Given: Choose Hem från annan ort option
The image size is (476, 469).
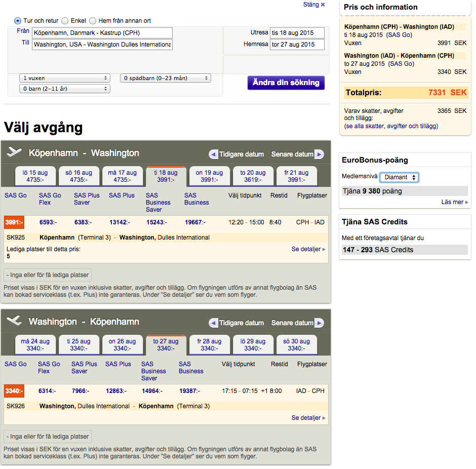Looking at the screenshot, I should pyautogui.click(x=93, y=21).
